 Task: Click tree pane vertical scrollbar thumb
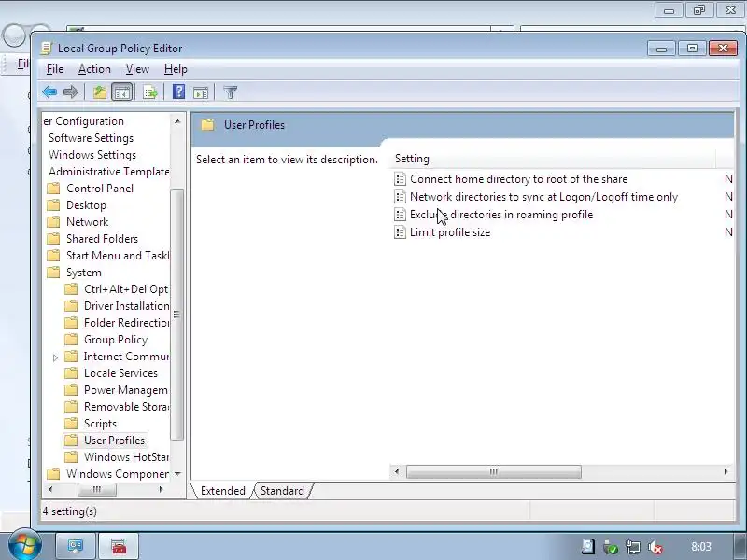pyautogui.click(x=177, y=315)
